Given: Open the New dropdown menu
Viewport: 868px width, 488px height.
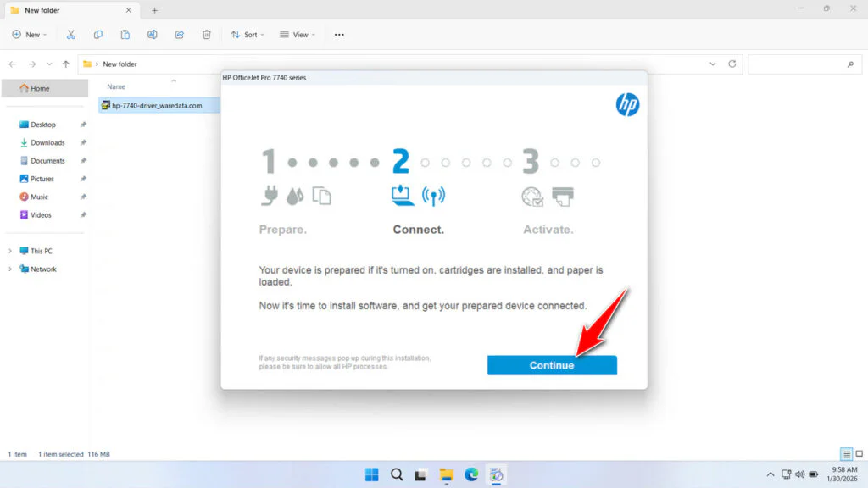Looking at the screenshot, I should (x=30, y=34).
